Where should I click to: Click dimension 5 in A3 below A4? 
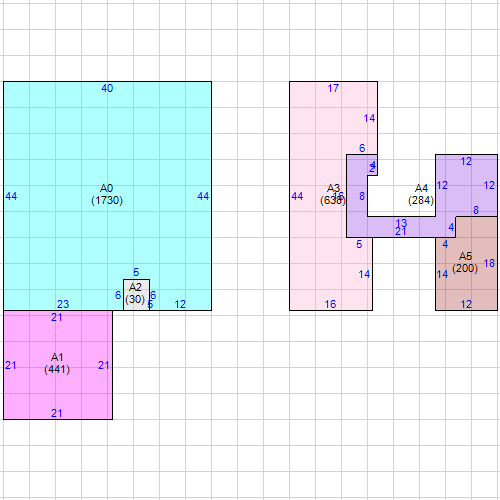point(359,244)
